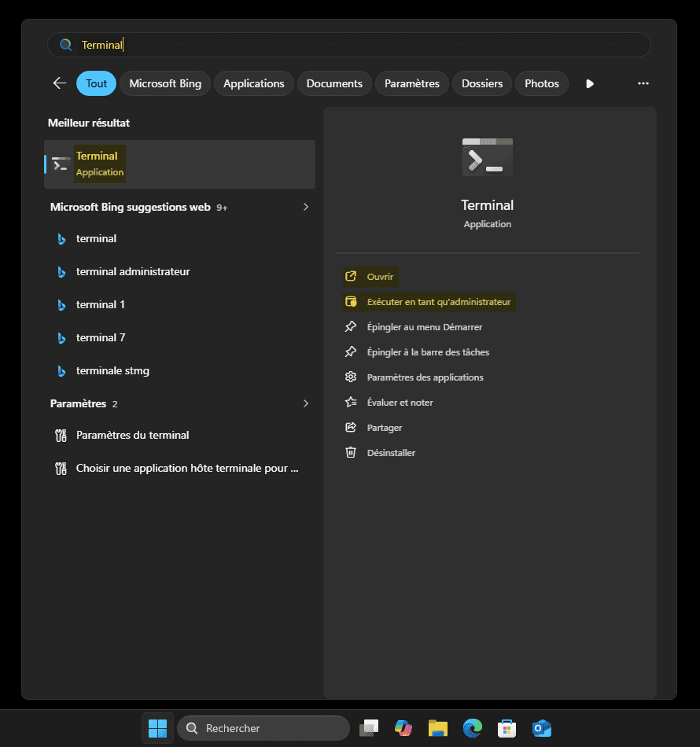Image resolution: width=700 pixels, height=747 pixels.
Task: Expand Microsoft Bing suggestions web chevron
Action: (306, 207)
